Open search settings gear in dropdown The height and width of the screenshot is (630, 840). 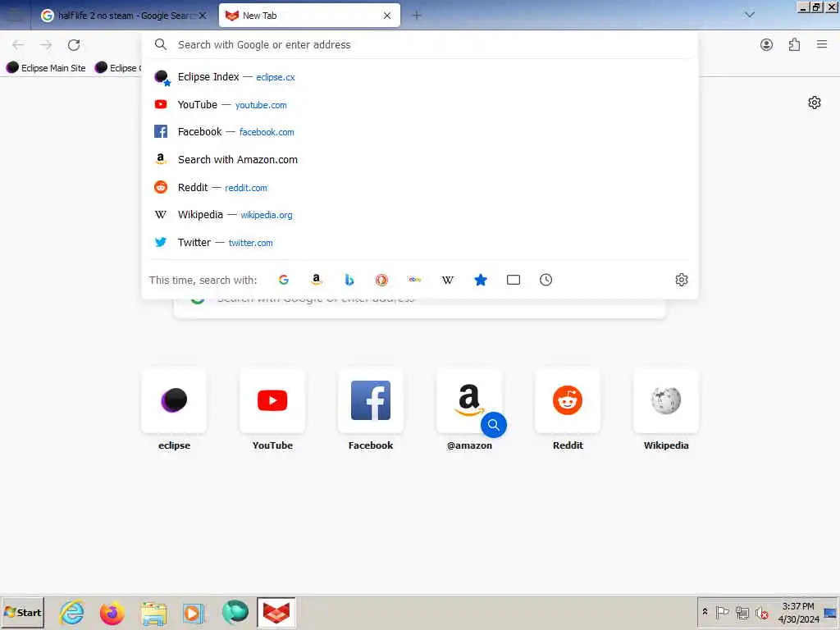pyautogui.click(x=682, y=280)
